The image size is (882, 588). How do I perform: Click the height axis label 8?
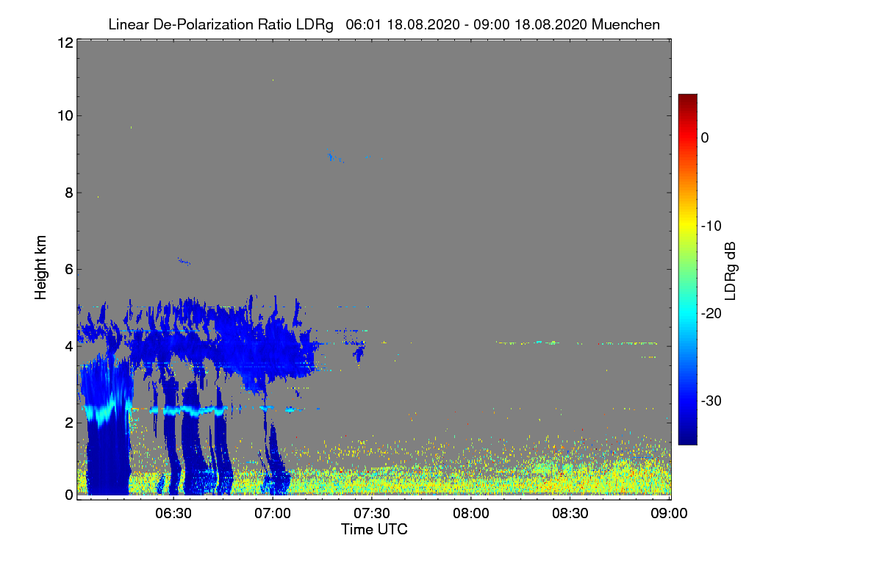click(x=68, y=193)
